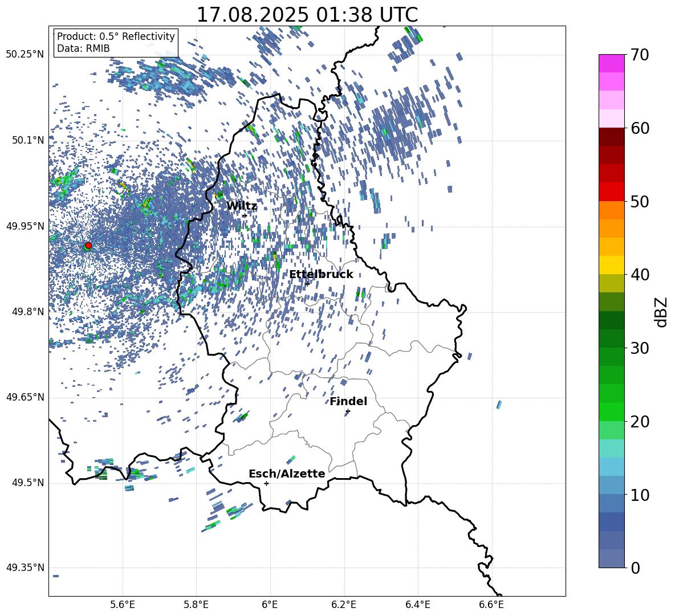Pick the turquoise swatch between 10 and 20 dBZ
Screen dimensions: 675x616
click(x=611, y=448)
